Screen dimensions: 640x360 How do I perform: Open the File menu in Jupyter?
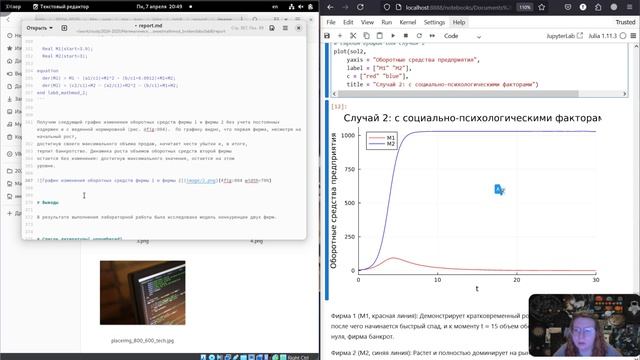(331, 22)
